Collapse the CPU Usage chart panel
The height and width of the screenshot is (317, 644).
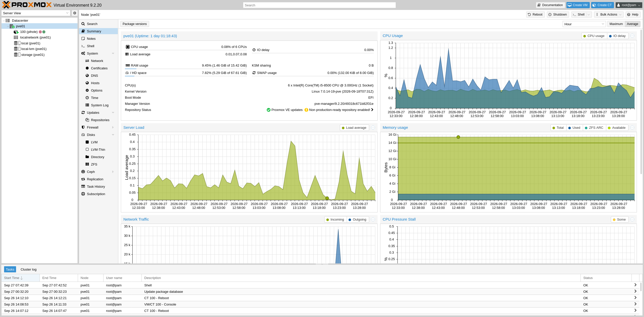click(632, 36)
